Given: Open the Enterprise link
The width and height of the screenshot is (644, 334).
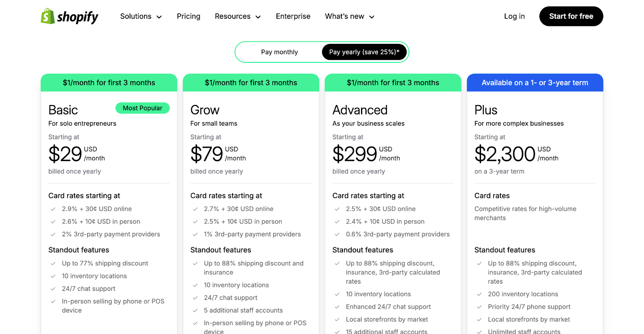Looking at the screenshot, I should pos(293,16).
